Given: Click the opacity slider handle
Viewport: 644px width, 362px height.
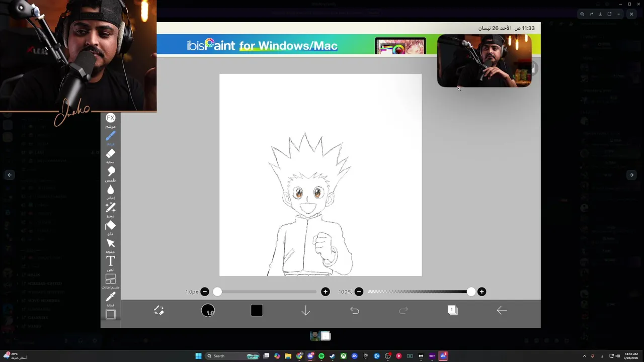Looking at the screenshot, I should pyautogui.click(x=471, y=292).
